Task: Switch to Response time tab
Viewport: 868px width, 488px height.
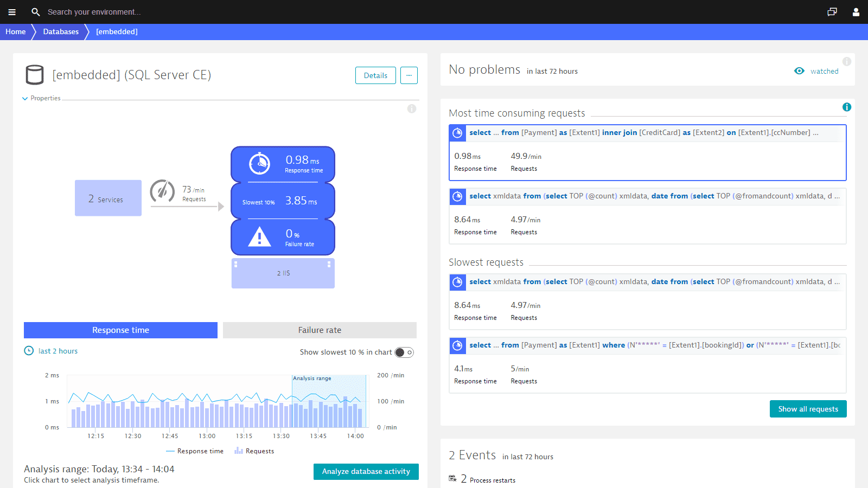Action: click(x=120, y=330)
